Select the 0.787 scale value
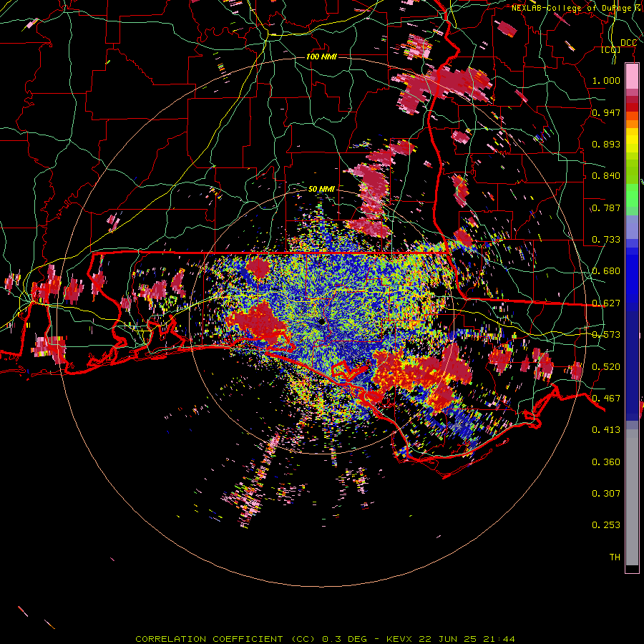Viewport: 644px width, 644px height. pyautogui.click(x=606, y=208)
